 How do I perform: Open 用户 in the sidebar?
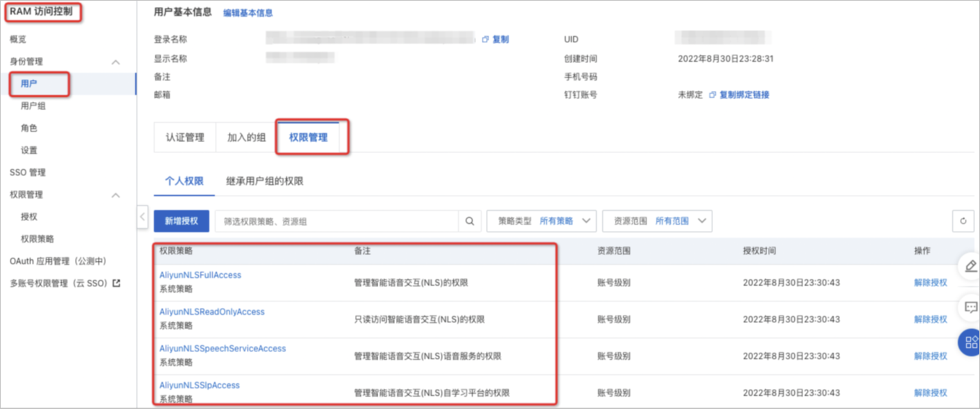[29, 84]
